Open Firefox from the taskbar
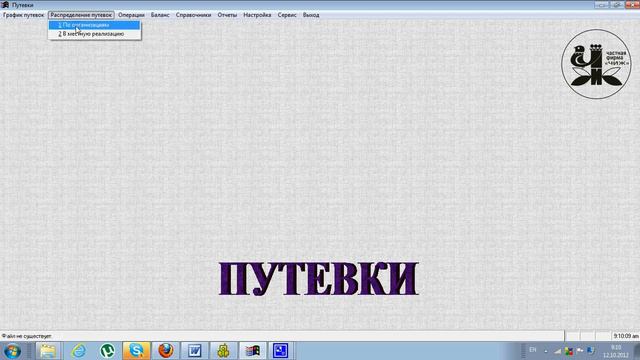The width and height of the screenshot is (640, 360). (x=166, y=351)
